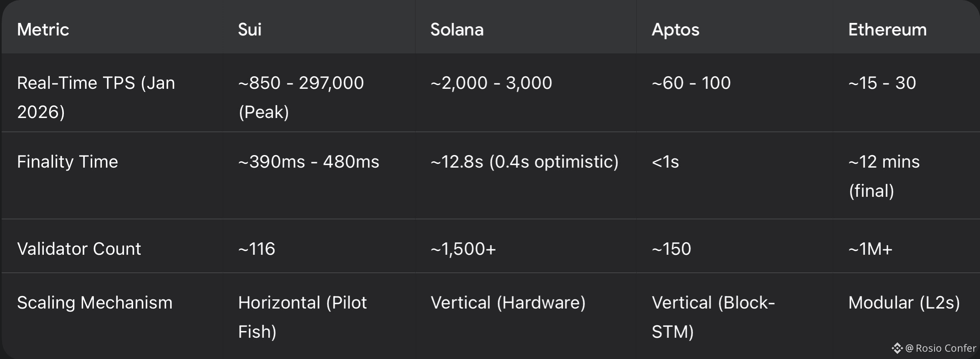
Task: Select Ethereum's ~1M+ validator count cell
Action: pyautogui.click(x=870, y=249)
